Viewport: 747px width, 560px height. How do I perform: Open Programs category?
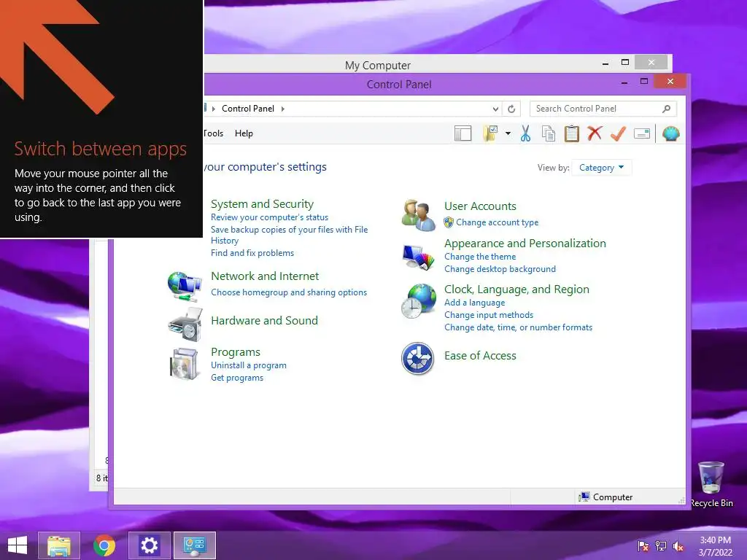[x=236, y=352]
